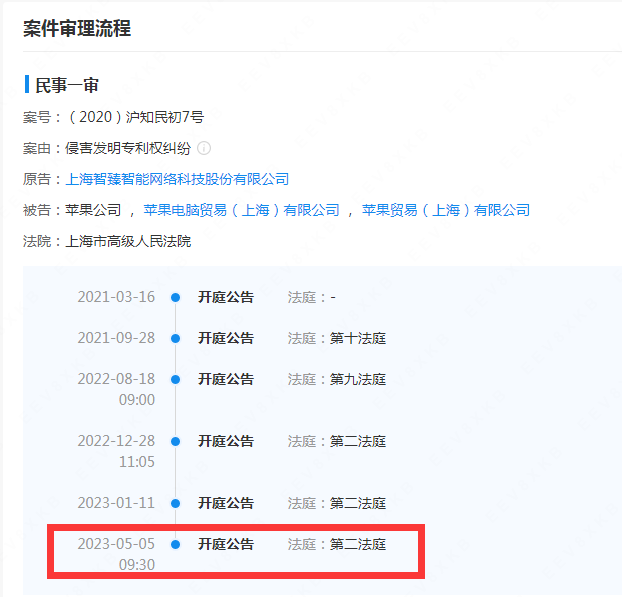
Task: Click 开庭公告 in the 2023-05-05 row
Action: pyautogui.click(x=226, y=544)
